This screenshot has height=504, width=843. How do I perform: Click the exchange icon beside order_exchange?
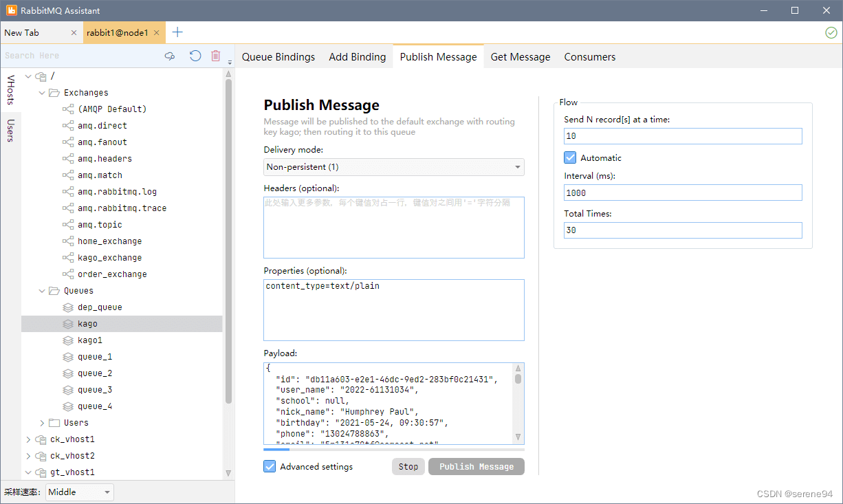click(68, 274)
